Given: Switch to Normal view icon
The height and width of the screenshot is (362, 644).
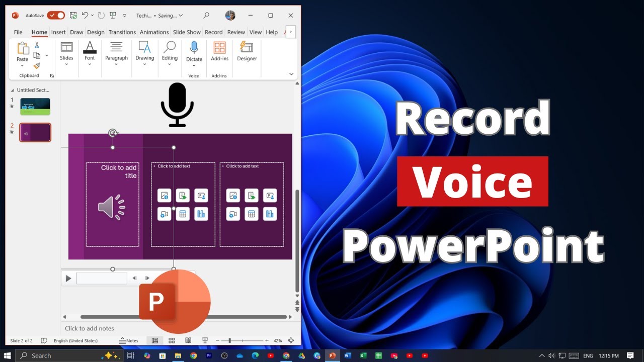Looking at the screenshot, I should (x=155, y=340).
